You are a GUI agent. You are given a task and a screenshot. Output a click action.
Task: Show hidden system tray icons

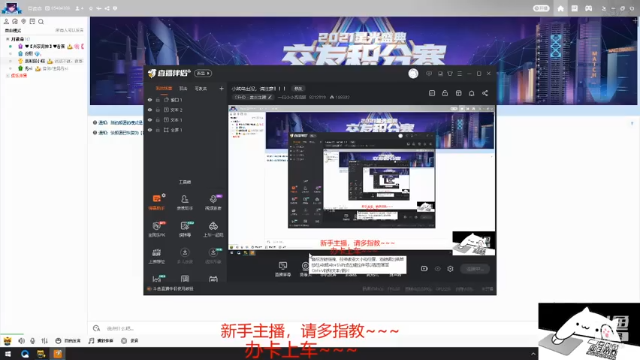[x=533, y=354]
